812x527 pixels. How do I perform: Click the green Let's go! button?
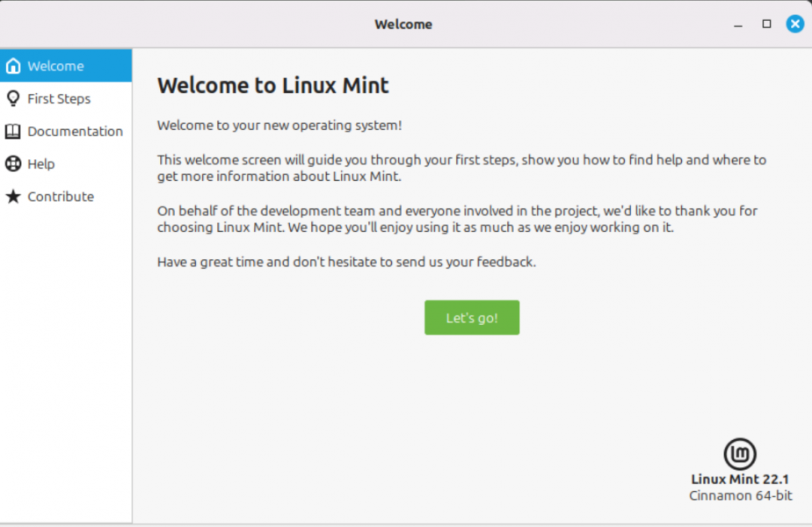click(x=472, y=317)
